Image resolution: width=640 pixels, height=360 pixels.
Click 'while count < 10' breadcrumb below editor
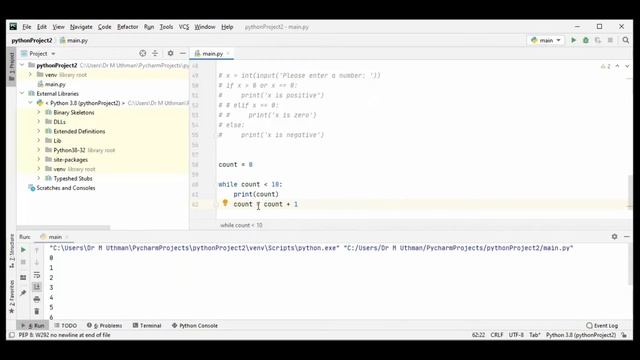pyautogui.click(x=241, y=225)
